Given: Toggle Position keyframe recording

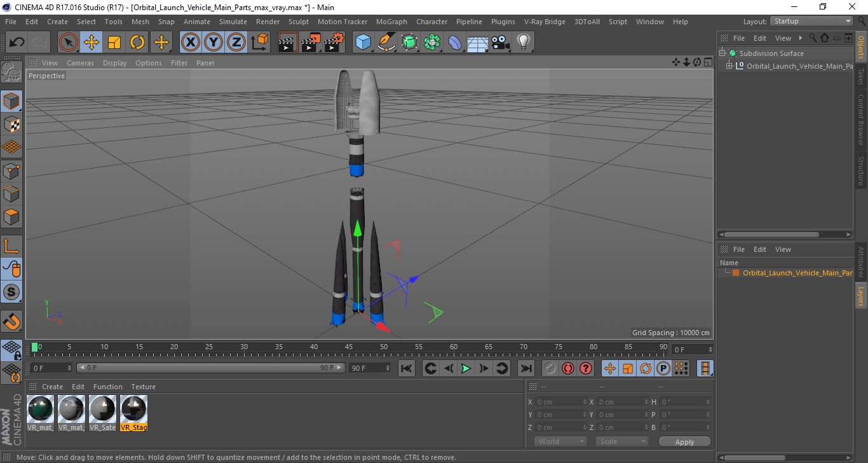Looking at the screenshot, I should click(x=610, y=368).
